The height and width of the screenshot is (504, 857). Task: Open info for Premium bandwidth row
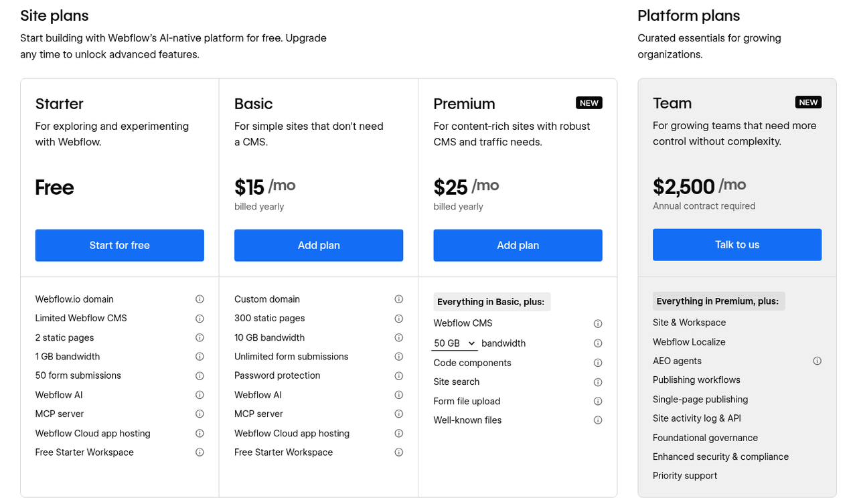(598, 343)
